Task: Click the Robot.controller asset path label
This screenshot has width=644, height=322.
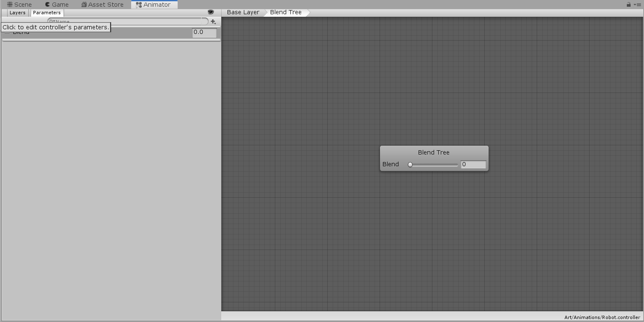Action: 602,317
